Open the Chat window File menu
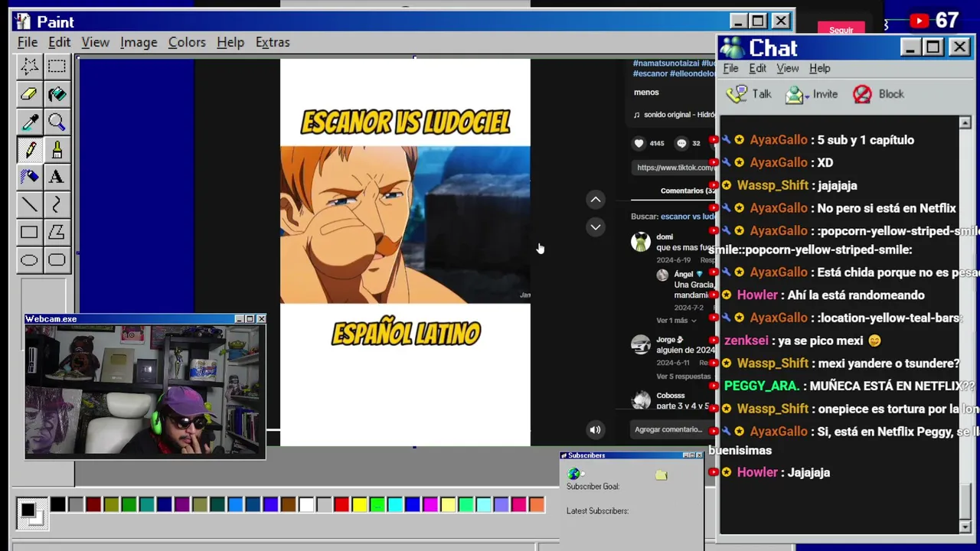 [x=730, y=68]
